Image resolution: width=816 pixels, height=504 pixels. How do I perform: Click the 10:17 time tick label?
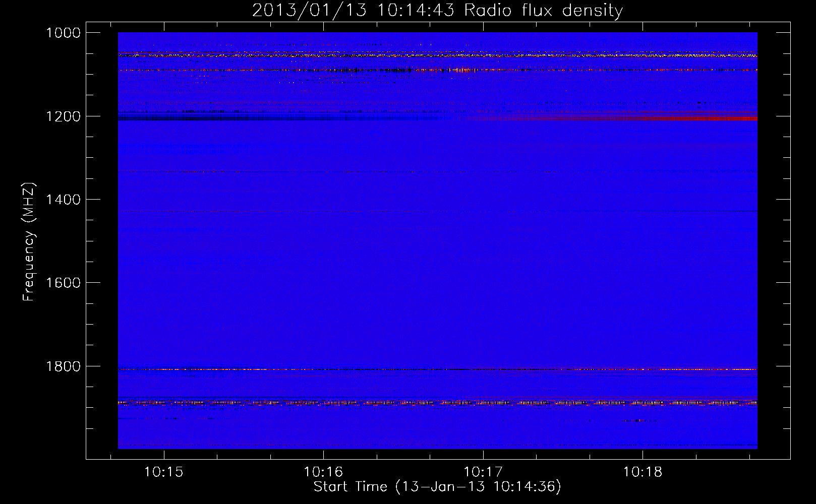tap(483, 472)
